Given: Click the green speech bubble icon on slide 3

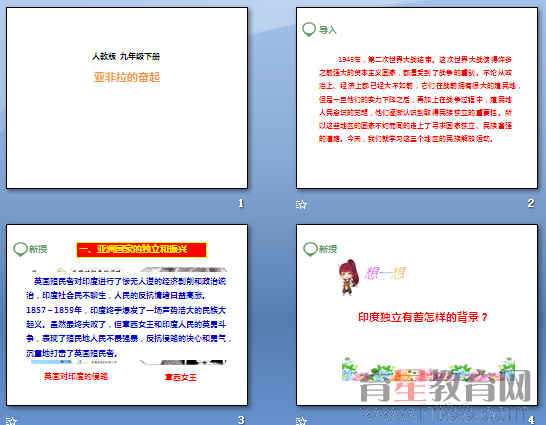Looking at the screenshot, I should coord(20,249).
